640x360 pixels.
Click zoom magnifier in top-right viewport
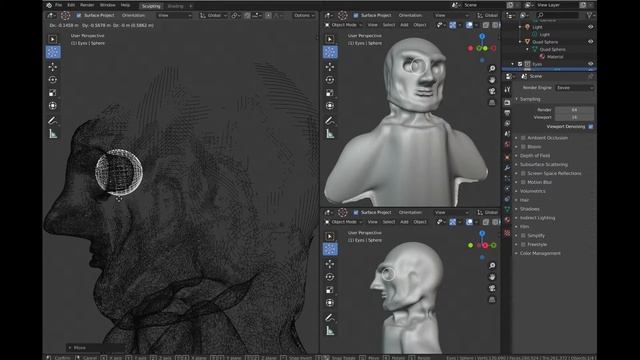click(x=492, y=69)
